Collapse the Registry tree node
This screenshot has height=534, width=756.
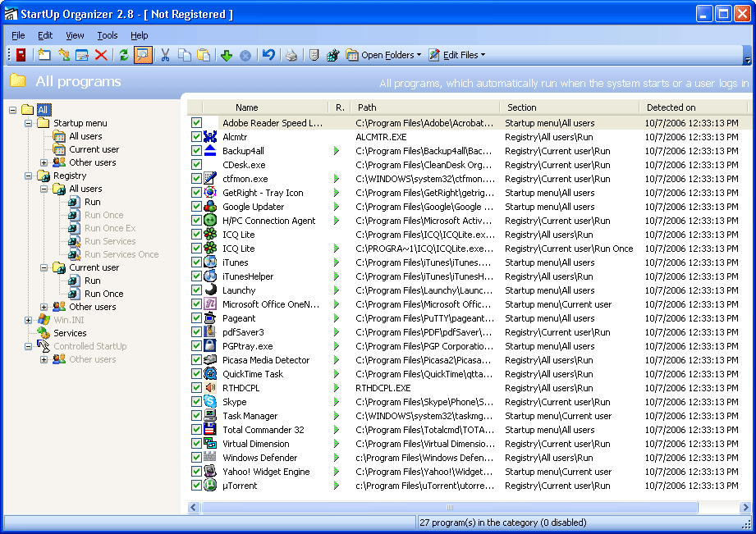click(29, 176)
